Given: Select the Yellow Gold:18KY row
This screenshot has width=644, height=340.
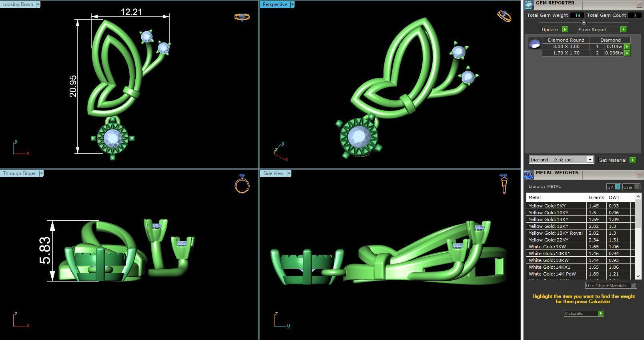Looking at the screenshot, I should tap(580, 226).
